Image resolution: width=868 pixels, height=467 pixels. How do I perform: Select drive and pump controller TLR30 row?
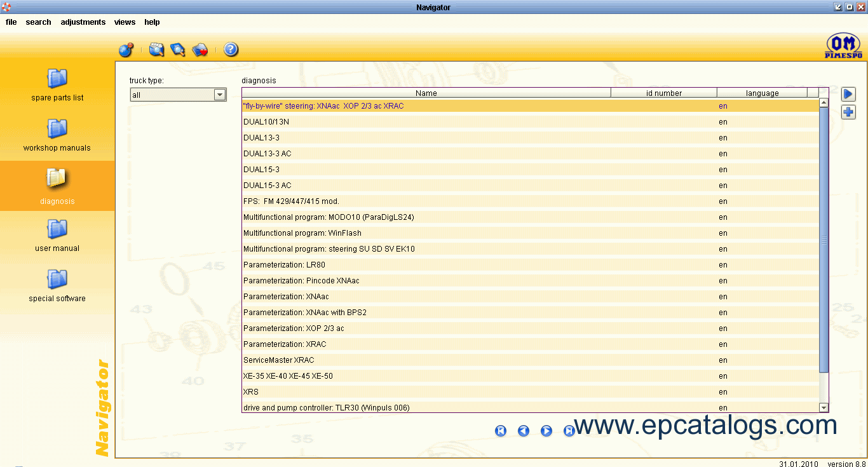point(531,407)
